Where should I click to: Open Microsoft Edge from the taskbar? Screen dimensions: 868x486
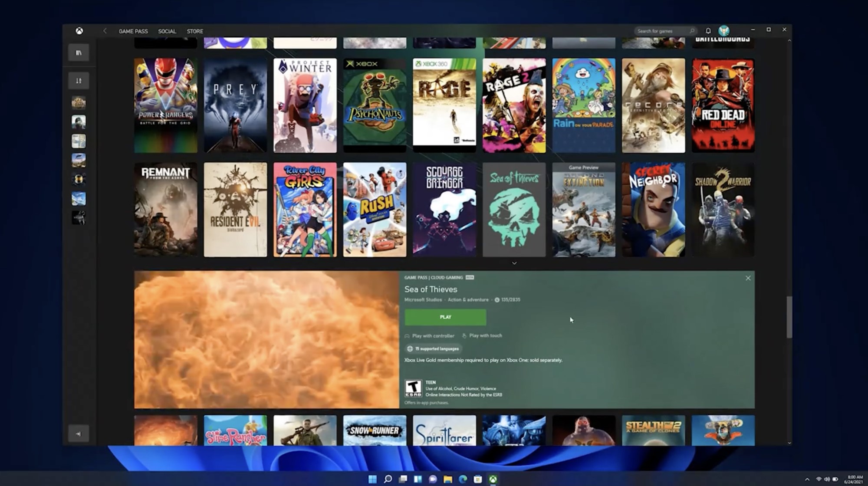463,479
